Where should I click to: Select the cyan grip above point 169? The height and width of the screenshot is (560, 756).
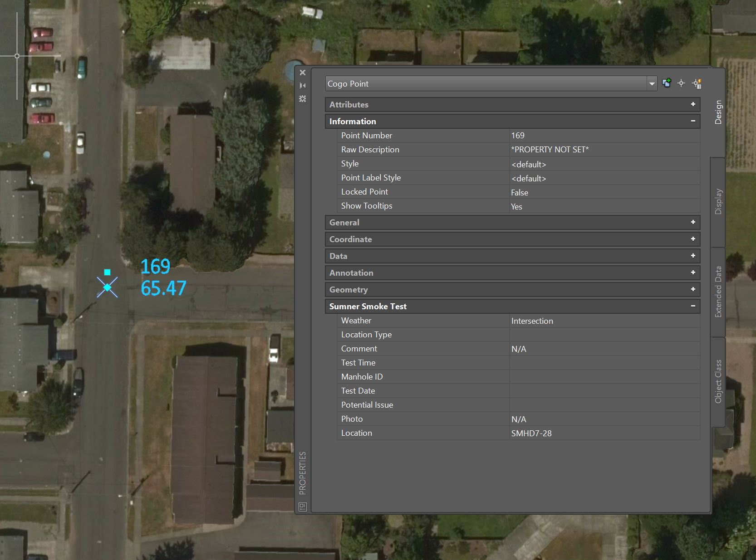[x=107, y=272]
